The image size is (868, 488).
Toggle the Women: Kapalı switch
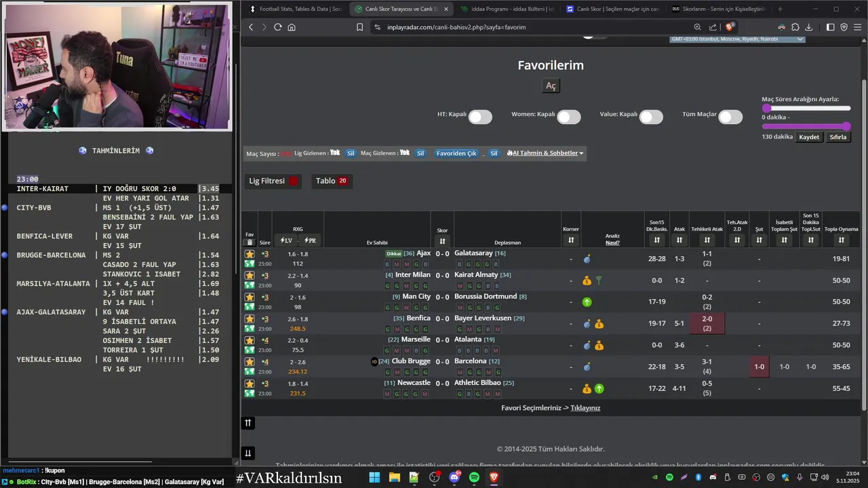point(569,117)
